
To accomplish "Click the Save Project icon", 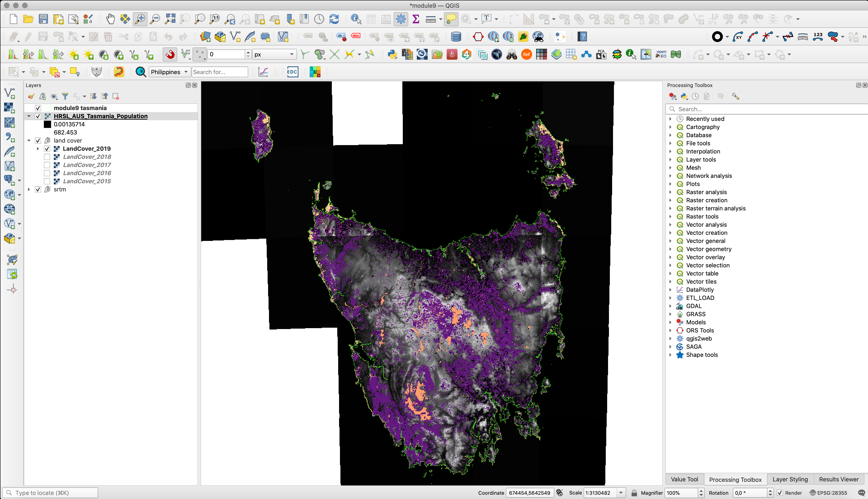I will (x=43, y=19).
